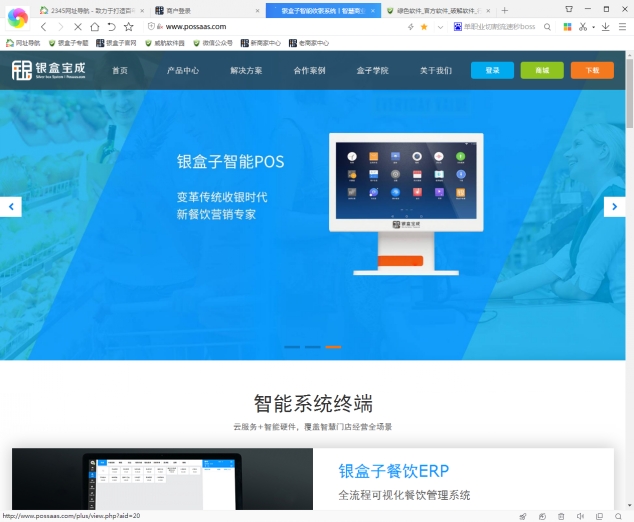Image resolution: width=634 pixels, height=522 pixels.
Task: Click the ERP tablet product image
Action: click(162, 479)
